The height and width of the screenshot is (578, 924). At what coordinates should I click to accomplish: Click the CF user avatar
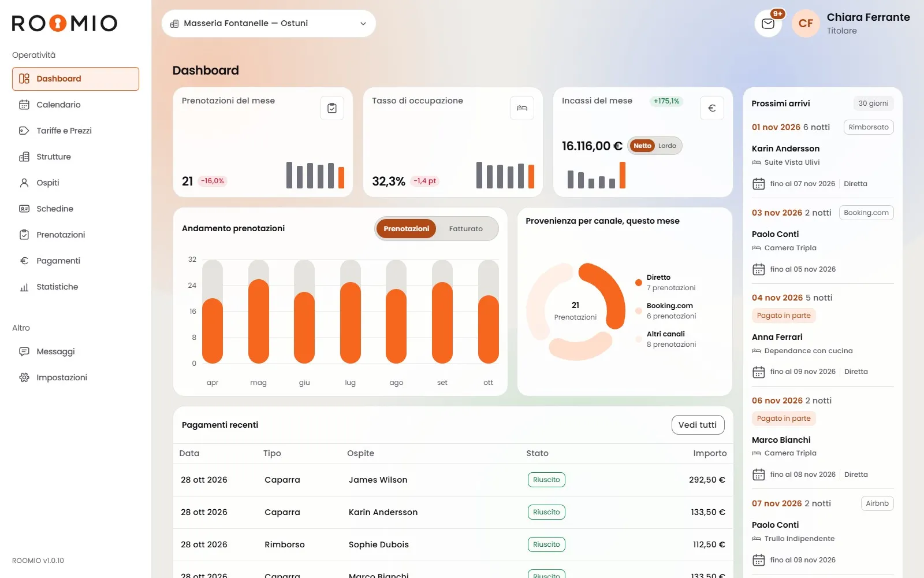(x=806, y=24)
